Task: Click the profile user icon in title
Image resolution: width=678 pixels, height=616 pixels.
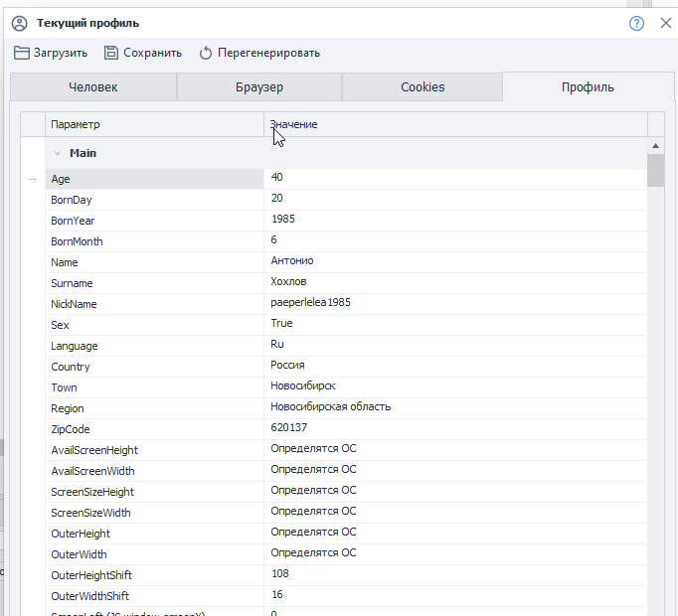Action: [x=19, y=23]
